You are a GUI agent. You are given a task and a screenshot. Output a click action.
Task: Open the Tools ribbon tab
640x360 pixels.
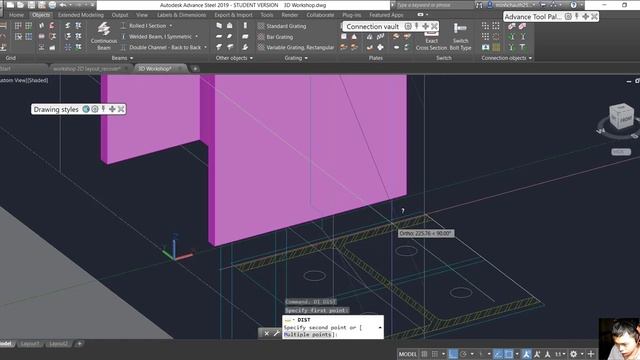pos(267,15)
